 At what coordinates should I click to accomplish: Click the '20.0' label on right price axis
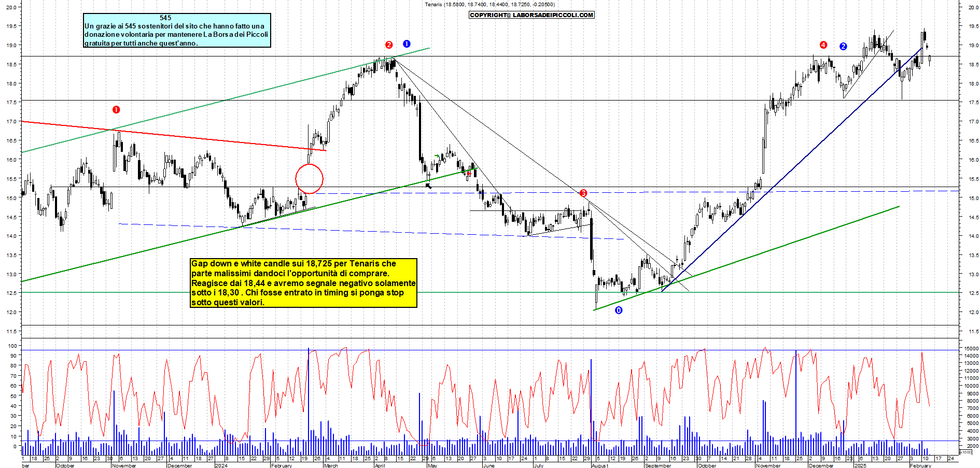973,7
